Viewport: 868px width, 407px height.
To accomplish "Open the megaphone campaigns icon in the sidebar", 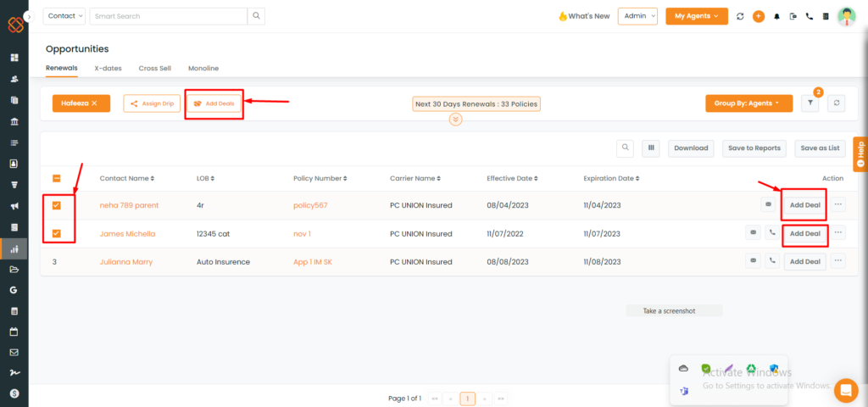I will tap(14, 206).
